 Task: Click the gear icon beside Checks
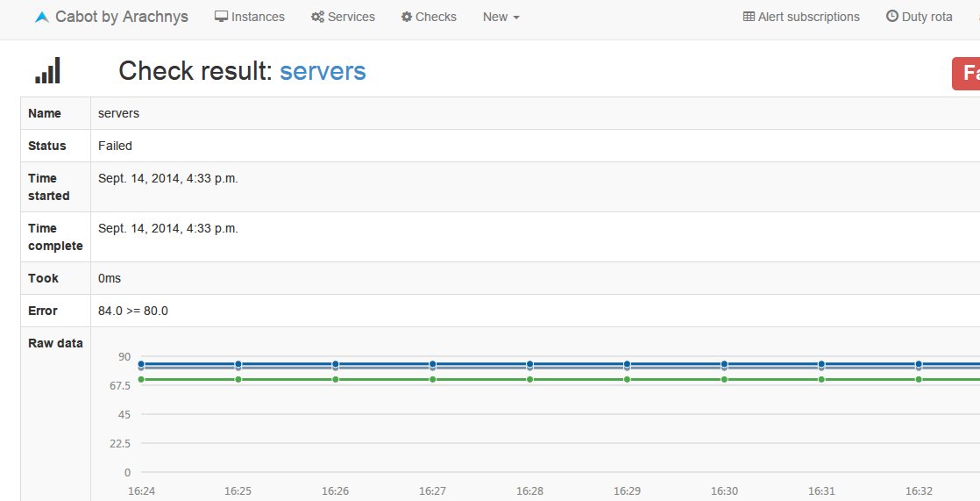tap(407, 17)
